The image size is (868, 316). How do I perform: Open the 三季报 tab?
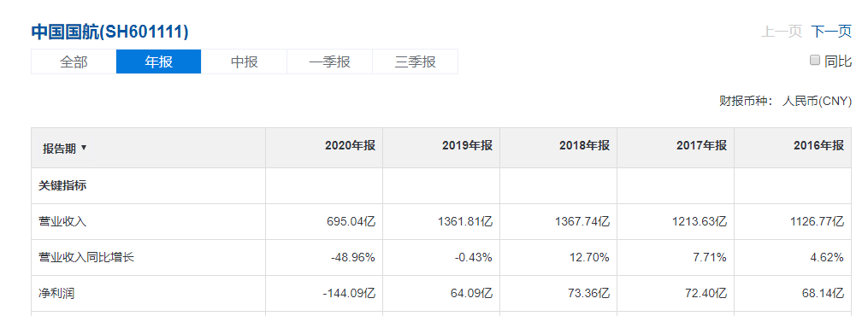pyautogui.click(x=415, y=61)
